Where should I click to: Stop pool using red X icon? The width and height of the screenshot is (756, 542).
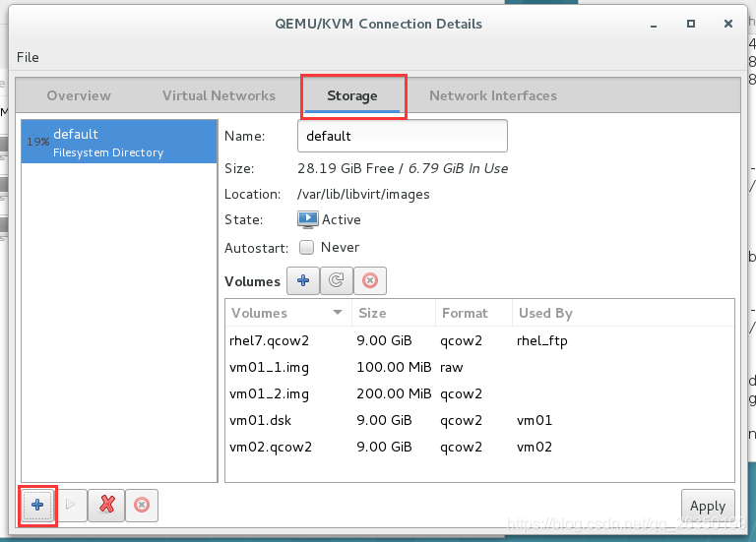click(106, 505)
